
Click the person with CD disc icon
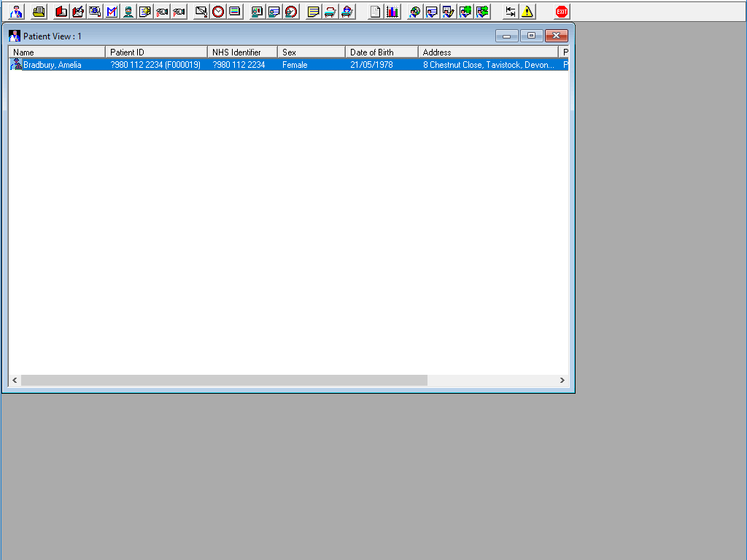(x=414, y=12)
